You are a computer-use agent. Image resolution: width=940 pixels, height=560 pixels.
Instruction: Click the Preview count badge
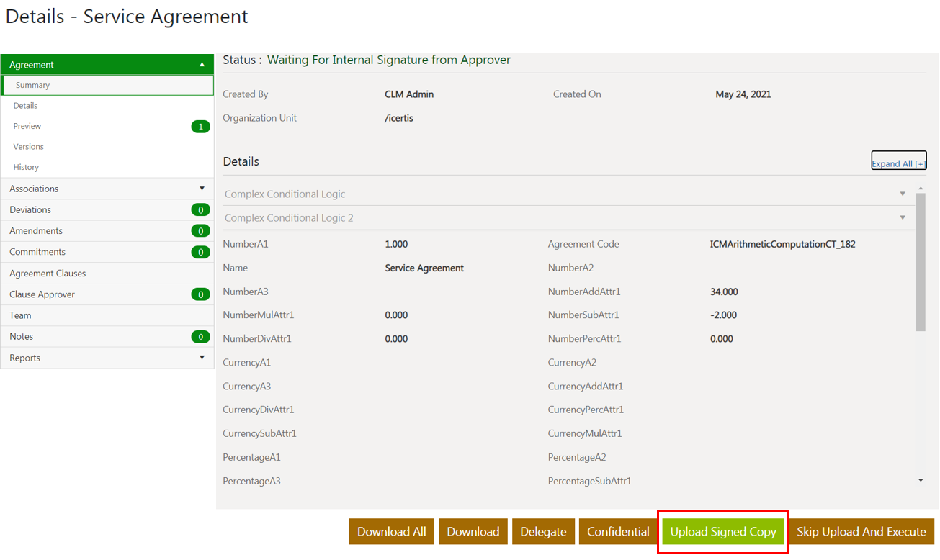[200, 127]
